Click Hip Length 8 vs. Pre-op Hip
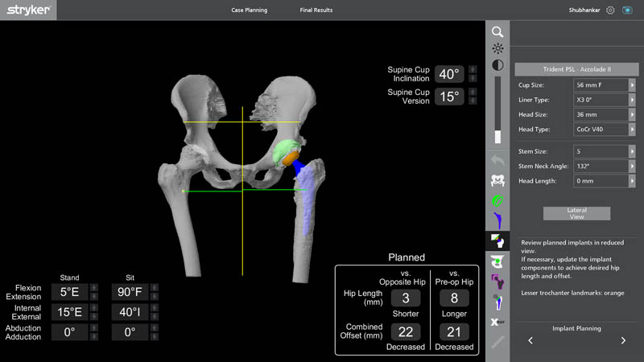This screenshot has height=362, width=644. 454,298
